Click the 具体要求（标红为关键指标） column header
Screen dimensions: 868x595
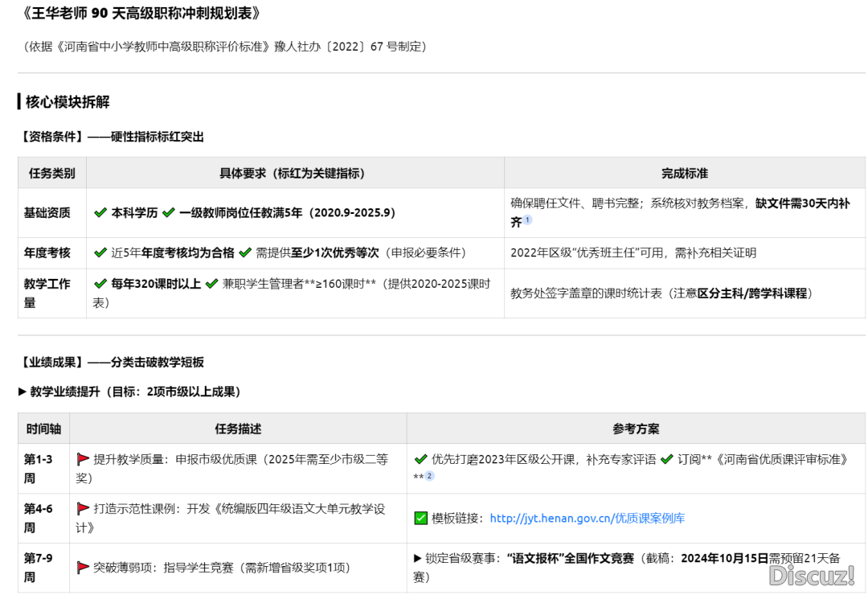click(x=295, y=174)
